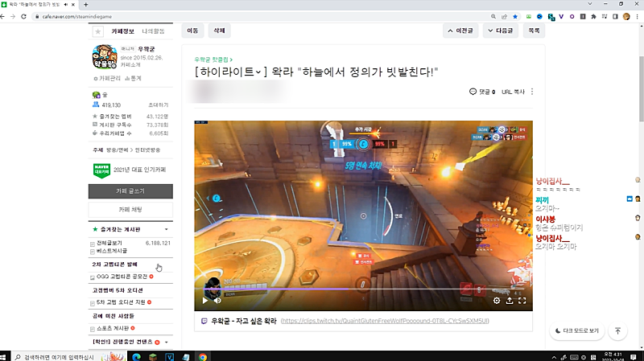Open the Twitch clip URL link

[385, 321]
